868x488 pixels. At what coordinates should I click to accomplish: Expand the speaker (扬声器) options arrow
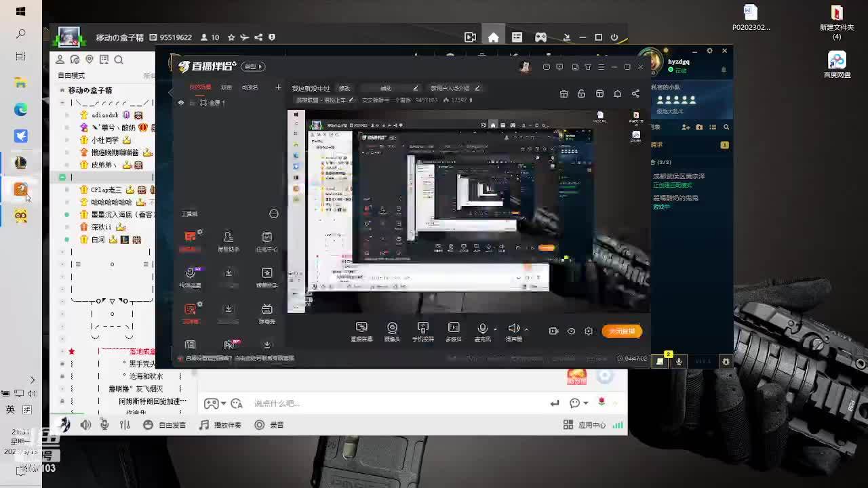(x=526, y=329)
